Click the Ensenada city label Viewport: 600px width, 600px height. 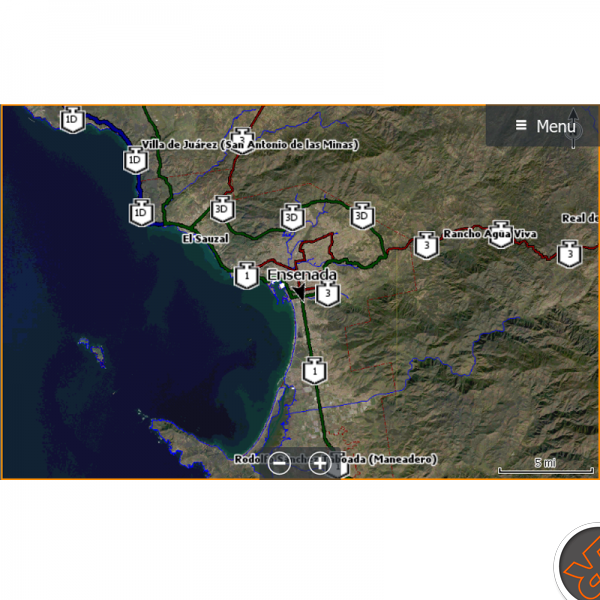[x=302, y=275]
